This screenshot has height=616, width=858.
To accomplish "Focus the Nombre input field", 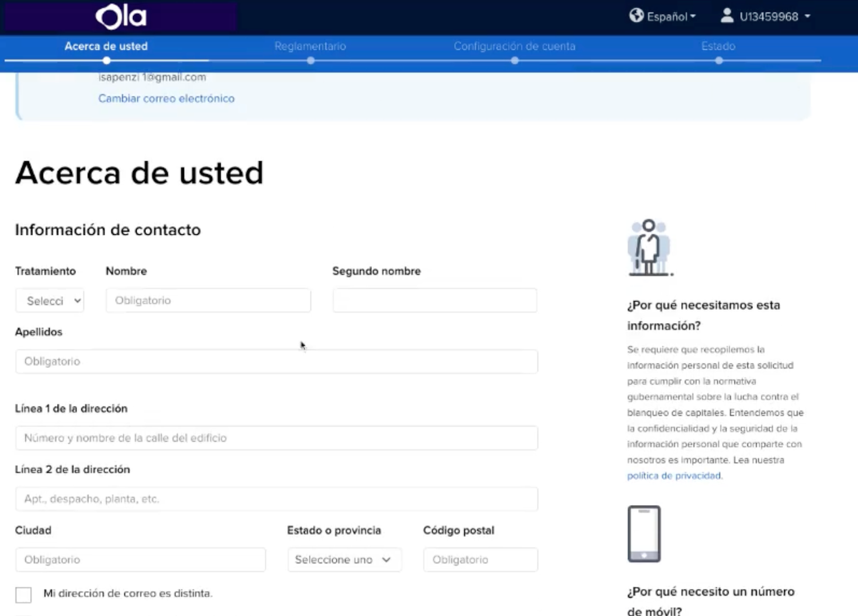I will pyautogui.click(x=208, y=301).
